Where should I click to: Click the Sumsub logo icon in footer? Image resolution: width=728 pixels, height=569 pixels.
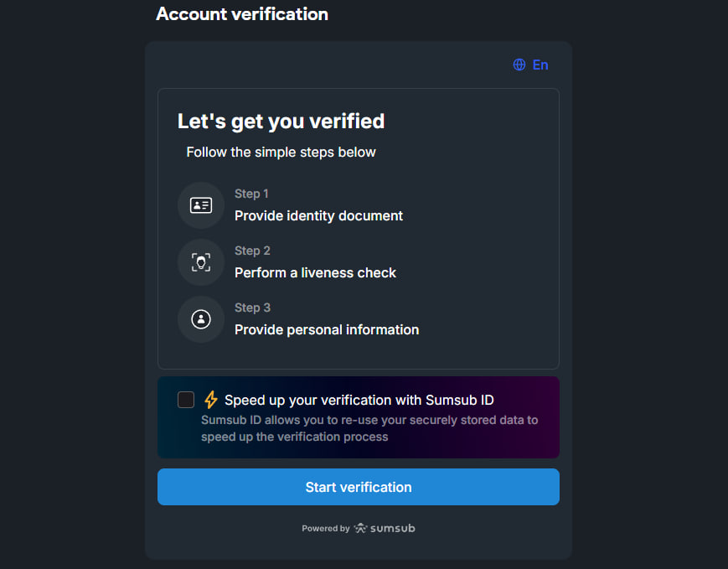point(361,529)
